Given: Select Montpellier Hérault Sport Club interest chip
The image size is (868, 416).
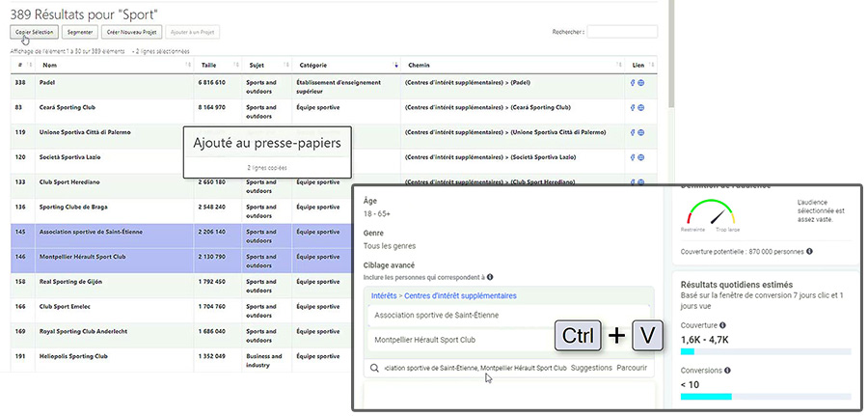Looking at the screenshot, I should (x=508, y=340).
